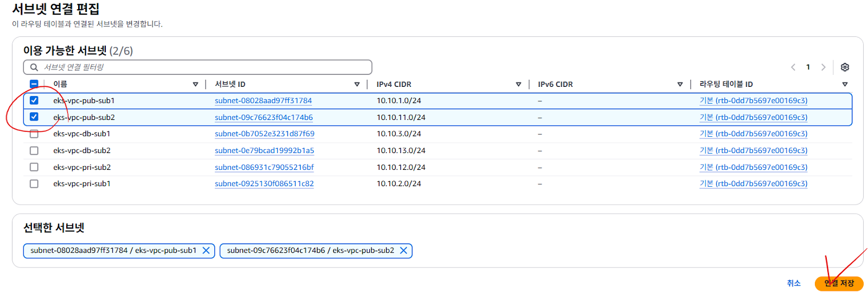Click 취소 to cancel editing
The width and height of the screenshot is (868, 298).
pyautogui.click(x=794, y=283)
